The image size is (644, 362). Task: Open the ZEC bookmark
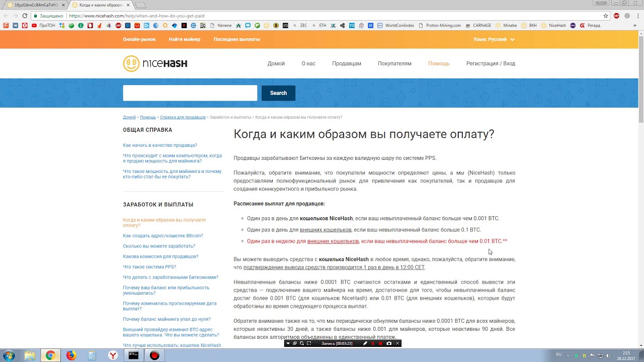coord(300,25)
